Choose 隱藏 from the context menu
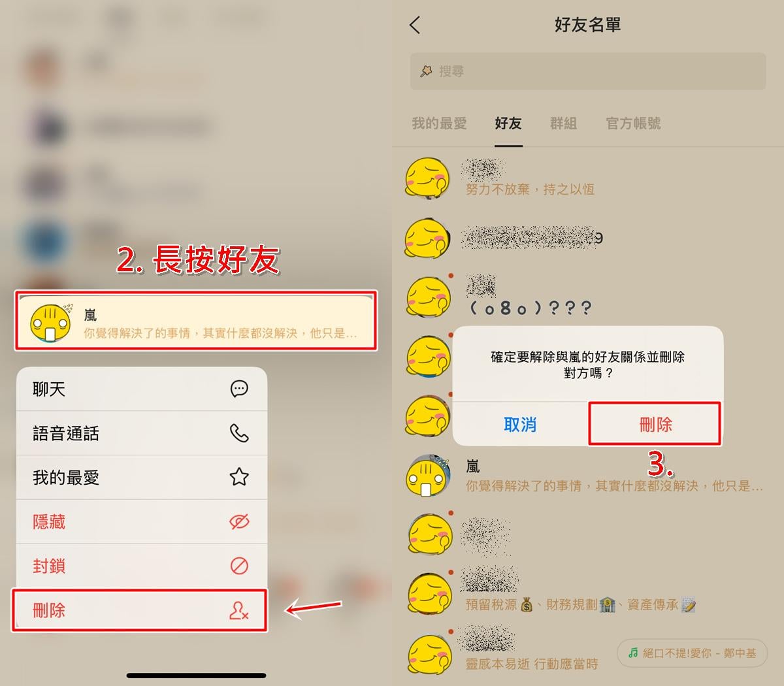This screenshot has width=784, height=686. coord(142,521)
